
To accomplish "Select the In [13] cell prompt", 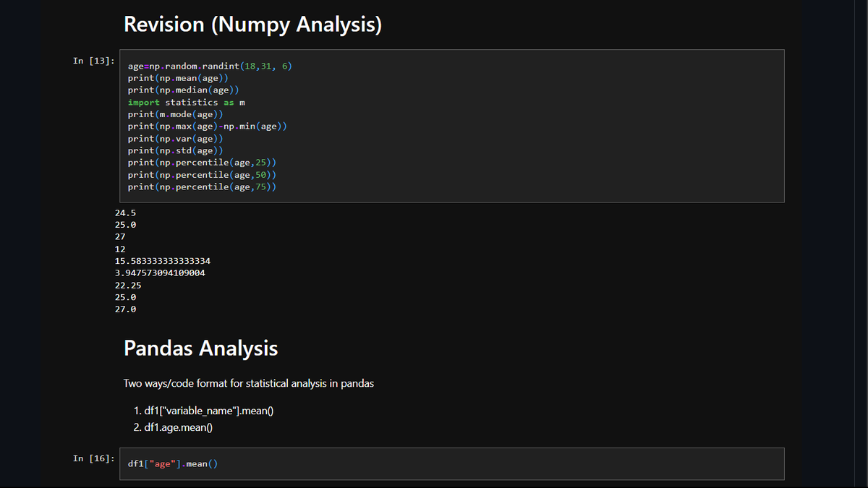I will pyautogui.click(x=93, y=61).
